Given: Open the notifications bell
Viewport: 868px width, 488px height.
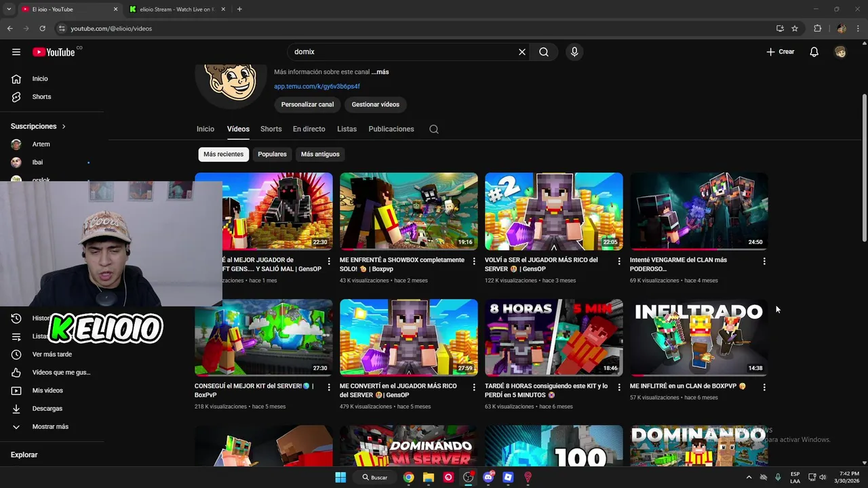Looking at the screenshot, I should click(814, 52).
